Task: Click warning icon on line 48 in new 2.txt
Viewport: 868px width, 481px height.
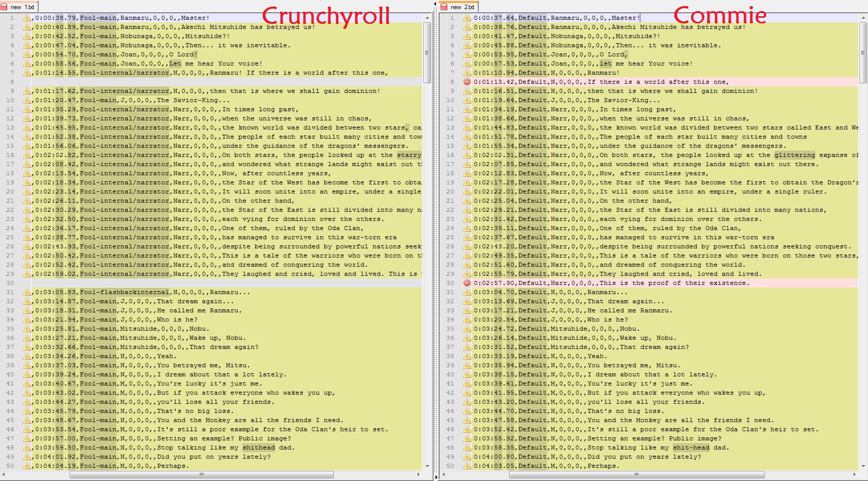Action: (x=467, y=447)
